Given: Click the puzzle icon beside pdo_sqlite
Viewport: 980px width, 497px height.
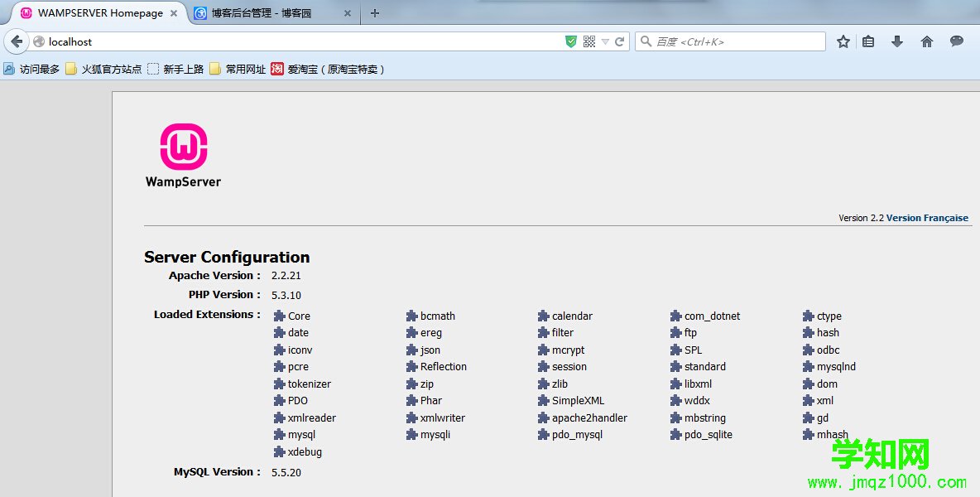Looking at the screenshot, I should click(x=676, y=435).
